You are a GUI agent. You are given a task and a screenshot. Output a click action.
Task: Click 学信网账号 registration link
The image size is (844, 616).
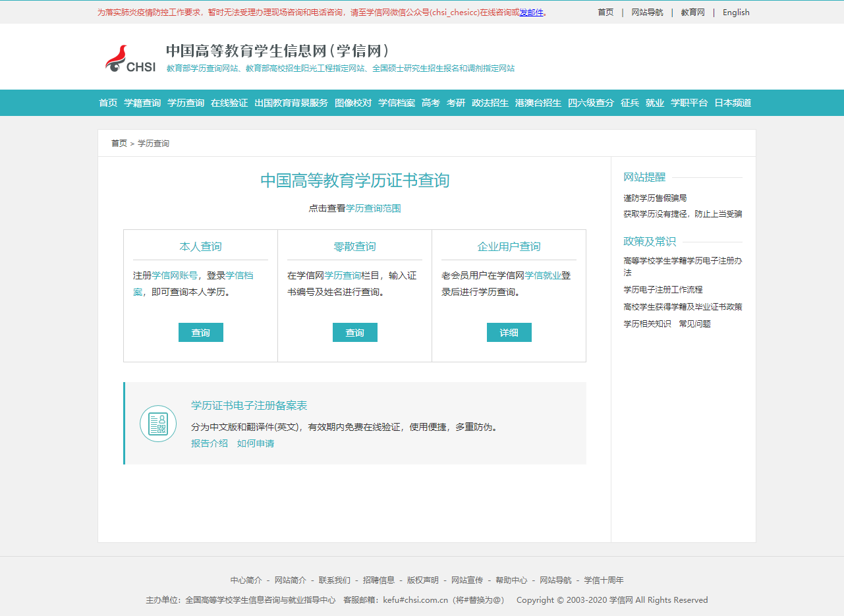[175, 275]
